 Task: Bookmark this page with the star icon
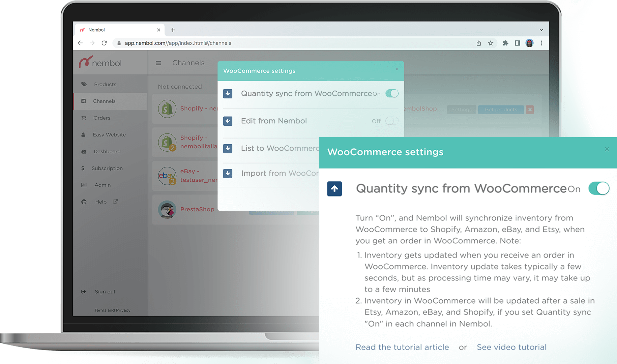click(491, 43)
